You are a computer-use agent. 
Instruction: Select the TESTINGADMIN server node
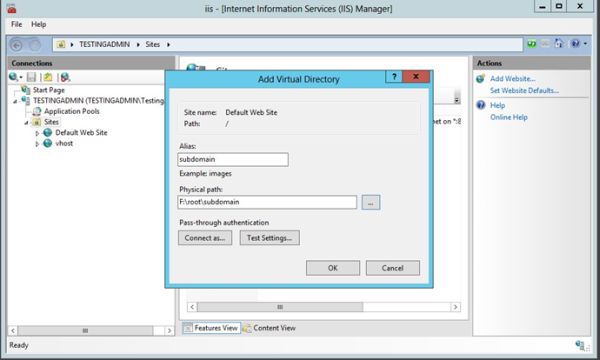pos(98,101)
